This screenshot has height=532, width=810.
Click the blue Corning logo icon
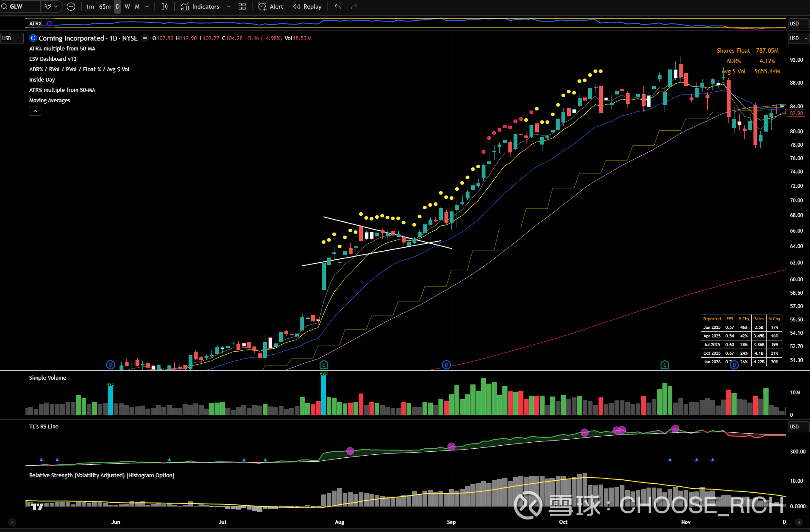pyautogui.click(x=33, y=38)
